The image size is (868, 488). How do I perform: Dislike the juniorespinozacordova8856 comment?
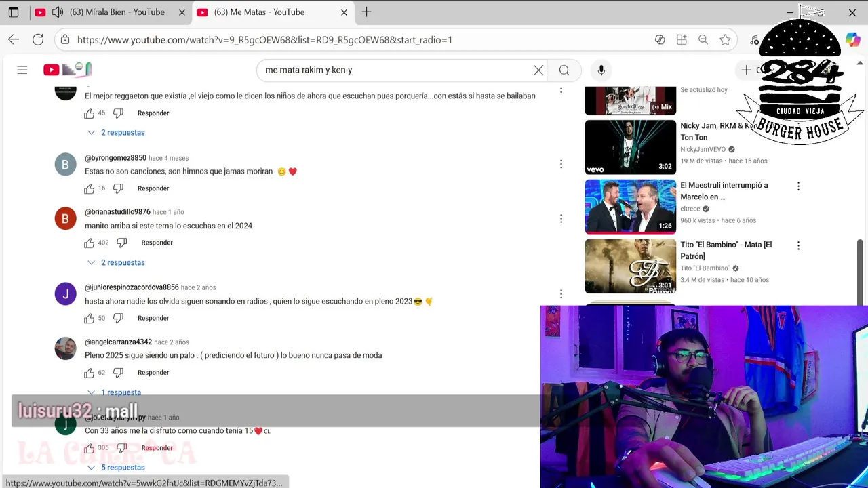[118, 318]
